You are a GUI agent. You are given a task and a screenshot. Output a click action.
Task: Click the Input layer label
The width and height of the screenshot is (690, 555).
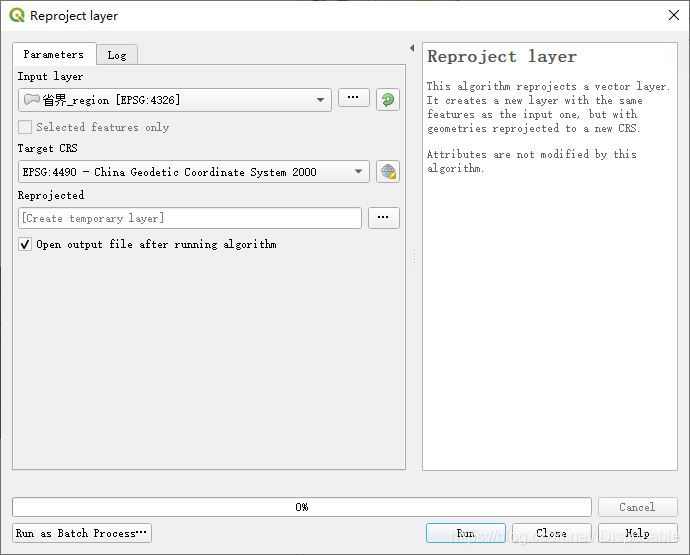coord(50,76)
